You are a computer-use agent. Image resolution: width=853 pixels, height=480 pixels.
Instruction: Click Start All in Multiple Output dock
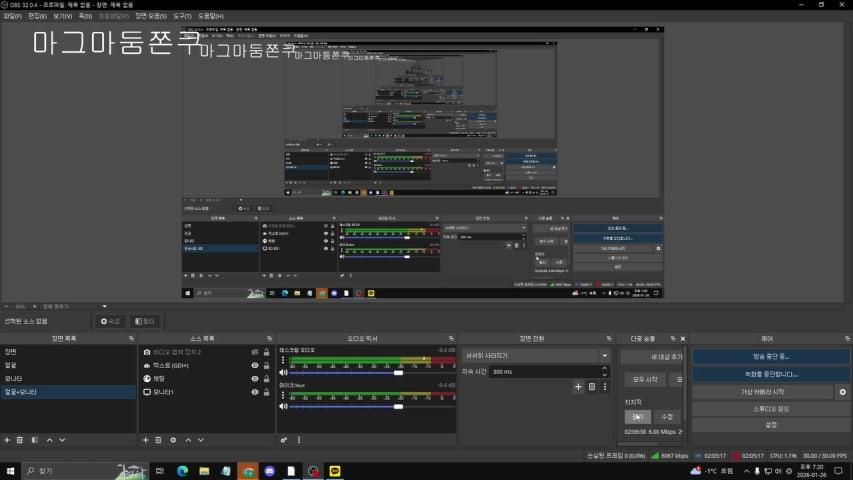click(645, 379)
